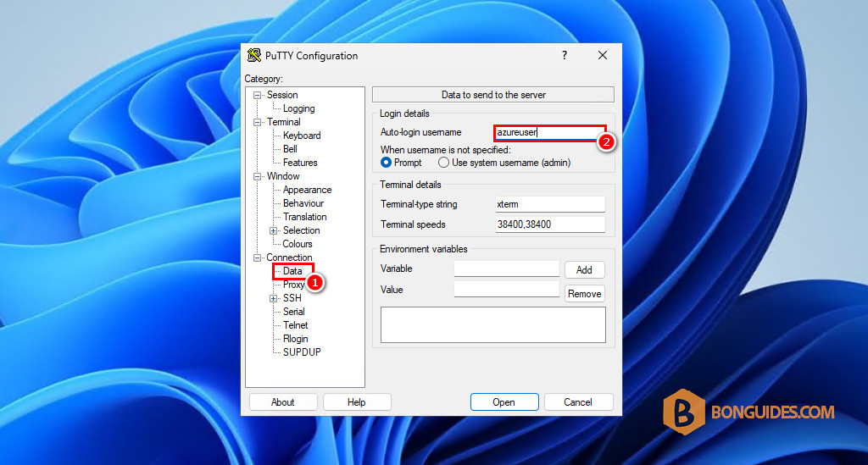
Task: Click Open to start the session
Action: pos(504,402)
